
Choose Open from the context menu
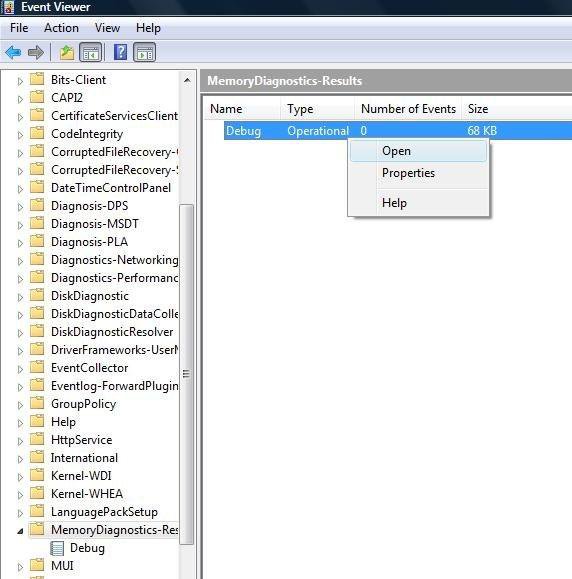point(418,151)
